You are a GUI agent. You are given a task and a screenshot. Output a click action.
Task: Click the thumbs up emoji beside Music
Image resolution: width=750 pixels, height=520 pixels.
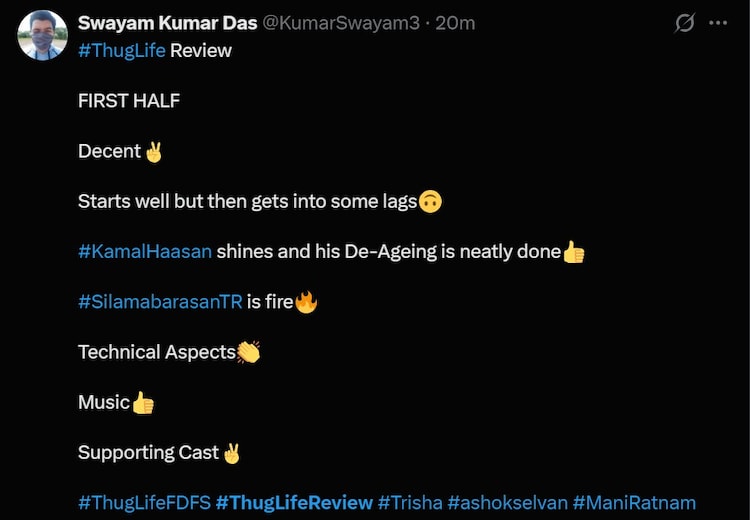click(143, 402)
